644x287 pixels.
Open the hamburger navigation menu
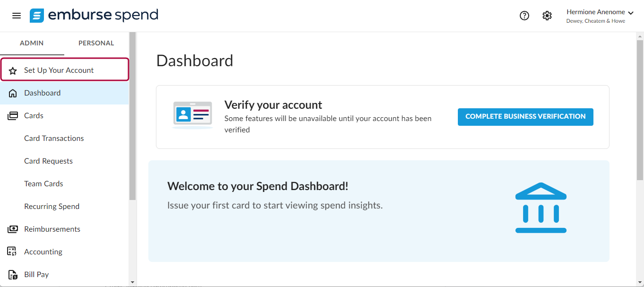point(17,16)
